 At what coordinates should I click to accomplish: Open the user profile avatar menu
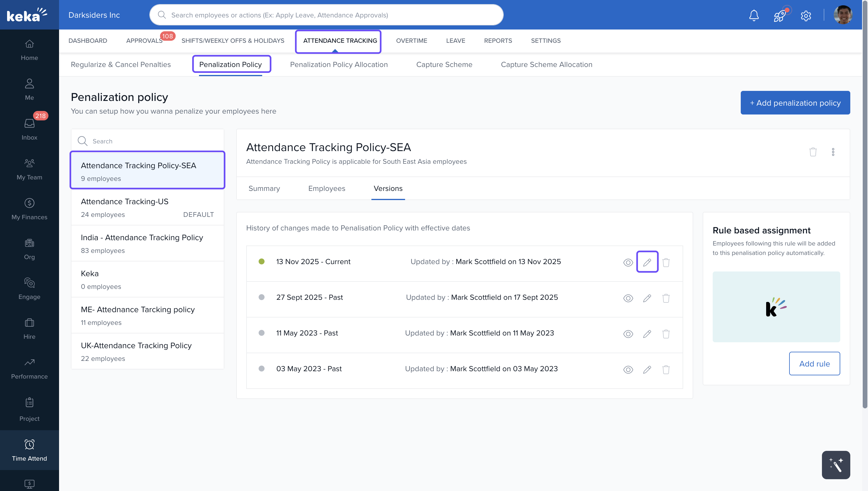[x=842, y=15]
